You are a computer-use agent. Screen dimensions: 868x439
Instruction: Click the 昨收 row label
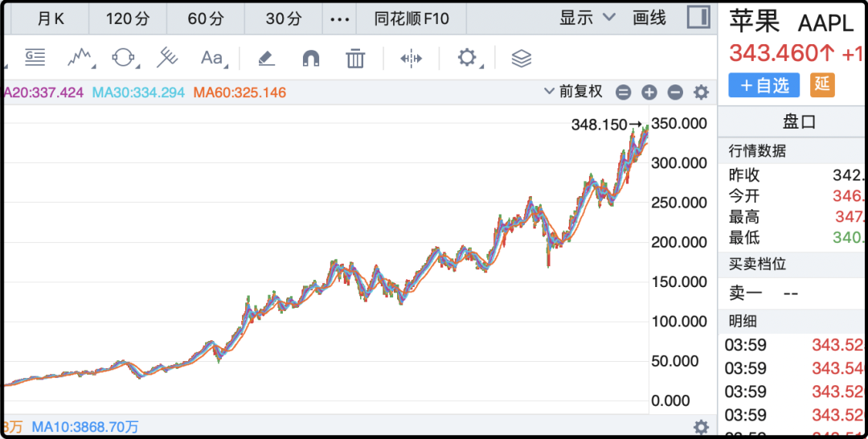point(744,175)
